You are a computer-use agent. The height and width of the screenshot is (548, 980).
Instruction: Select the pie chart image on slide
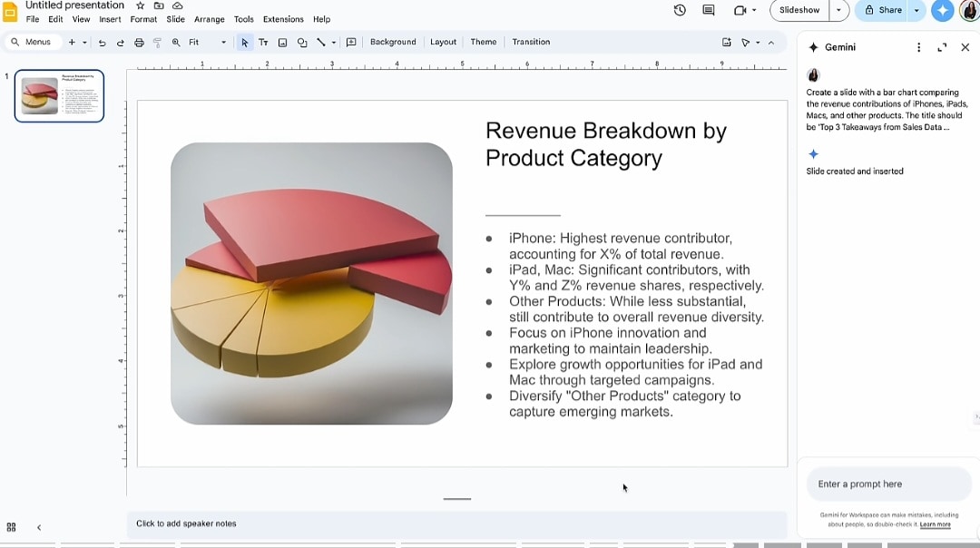[311, 283]
